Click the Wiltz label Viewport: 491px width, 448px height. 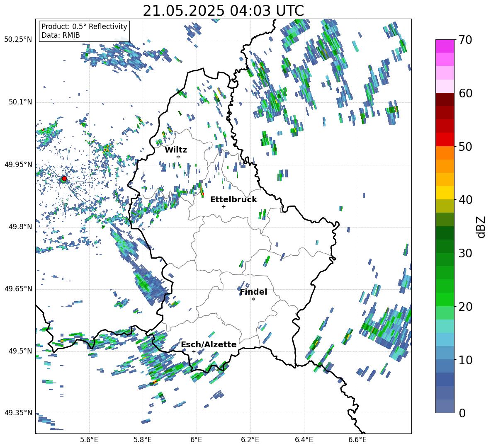(176, 150)
